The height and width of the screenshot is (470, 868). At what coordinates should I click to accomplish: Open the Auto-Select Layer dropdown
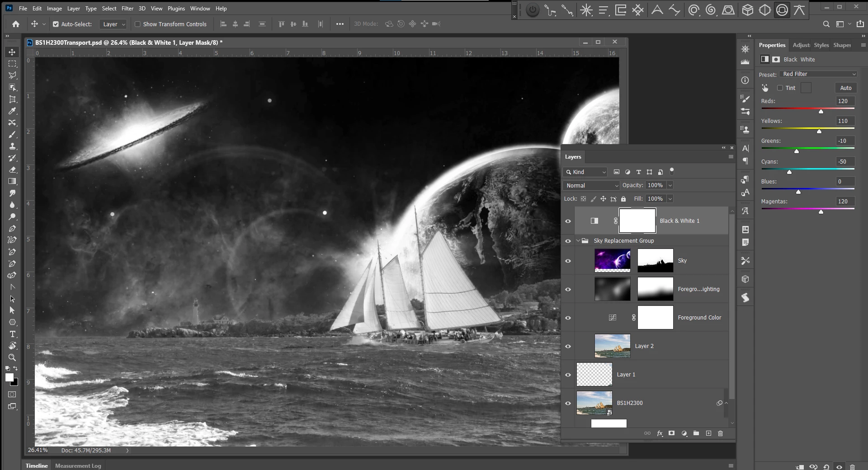113,24
